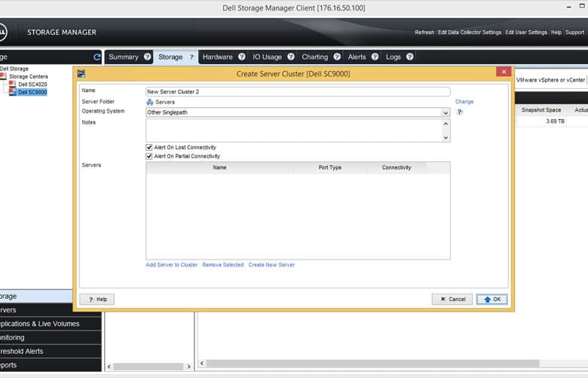
Task: Click the Dell SC9000 storage center icon
Action: [12, 92]
